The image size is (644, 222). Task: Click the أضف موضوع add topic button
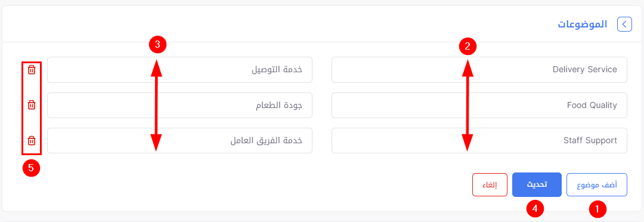tap(597, 185)
